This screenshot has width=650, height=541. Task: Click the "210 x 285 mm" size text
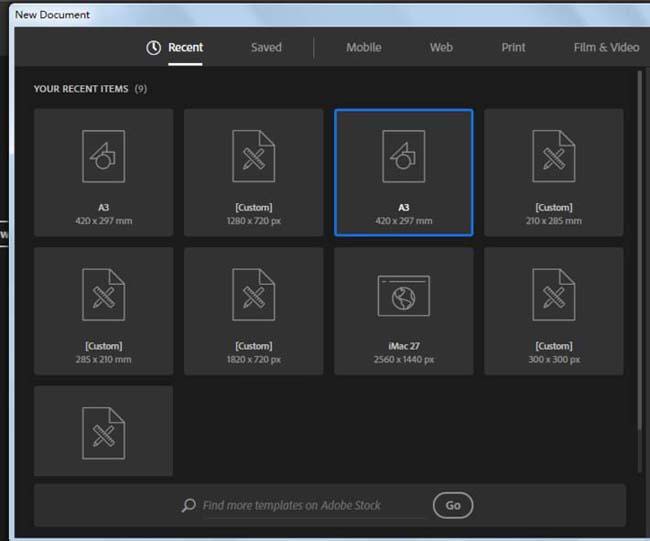pos(554,221)
